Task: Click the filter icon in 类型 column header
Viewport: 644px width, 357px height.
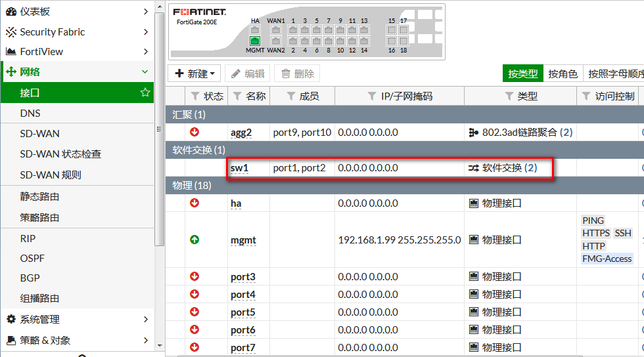Action: (509, 96)
